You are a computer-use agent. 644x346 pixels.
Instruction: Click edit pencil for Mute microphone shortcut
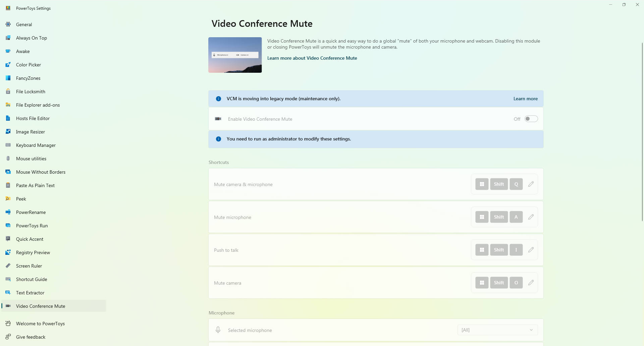(531, 217)
